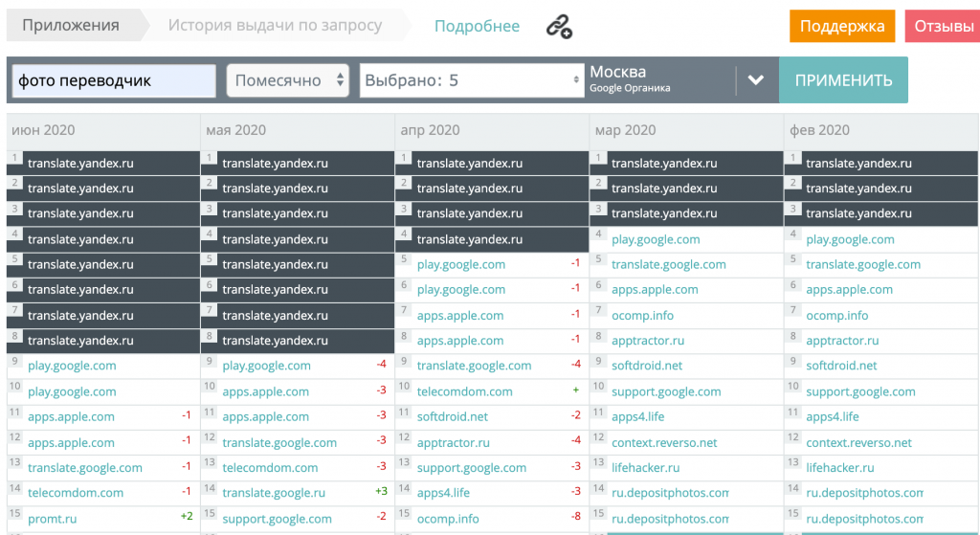Click the Отзывы button
This screenshot has width=980, height=535.
(x=943, y=26)
